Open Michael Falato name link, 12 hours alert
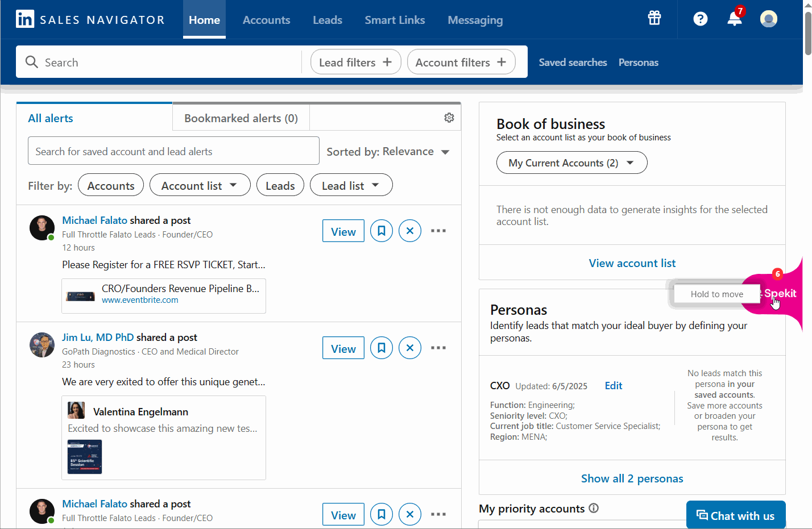Viewport: 812px width, 529px height. click(94, 220)
